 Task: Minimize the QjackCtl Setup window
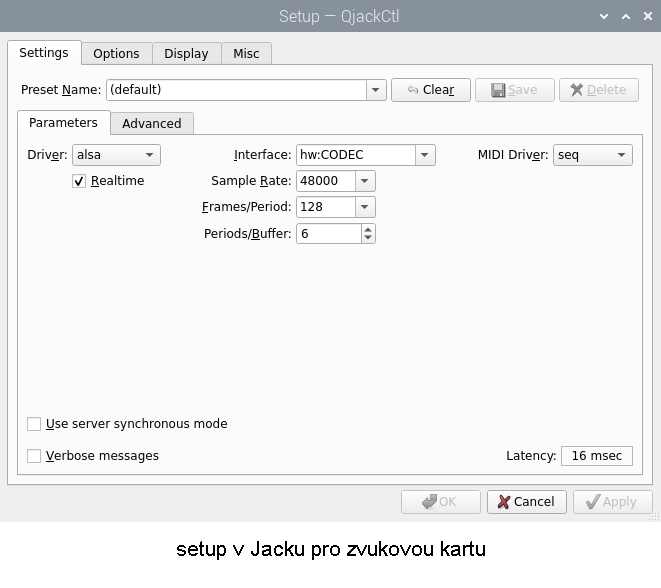coord(604,16)
